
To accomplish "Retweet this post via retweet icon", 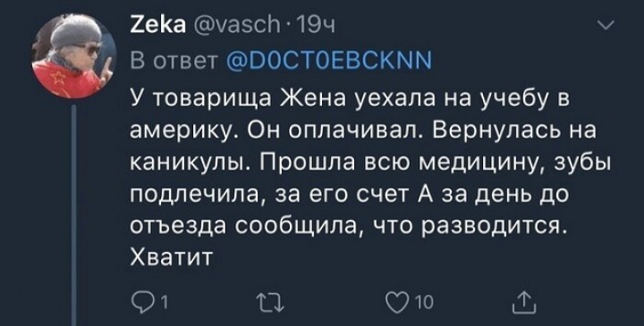I will coord(270,304).
